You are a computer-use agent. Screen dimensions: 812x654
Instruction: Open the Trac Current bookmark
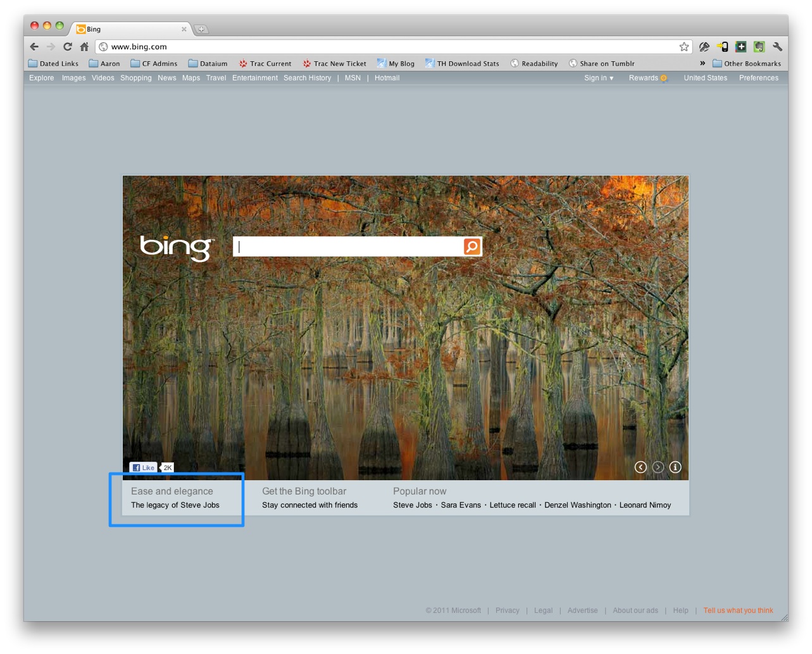click(x=265, y=63)
